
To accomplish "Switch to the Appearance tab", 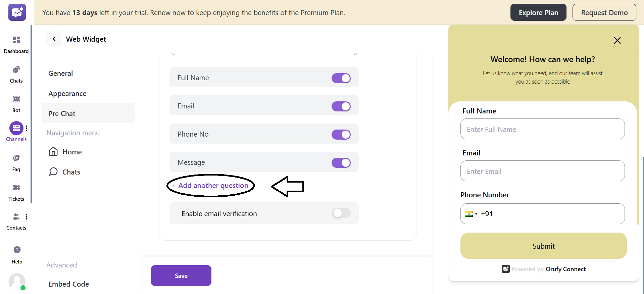I will pyautogui.click(x=67, y=93).
